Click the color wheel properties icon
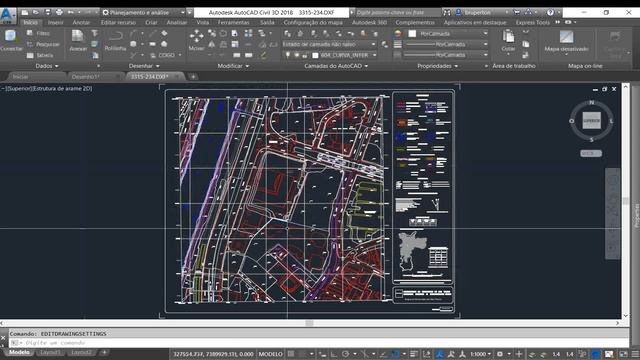Screen dimensions: 640x360 [398, 33]
